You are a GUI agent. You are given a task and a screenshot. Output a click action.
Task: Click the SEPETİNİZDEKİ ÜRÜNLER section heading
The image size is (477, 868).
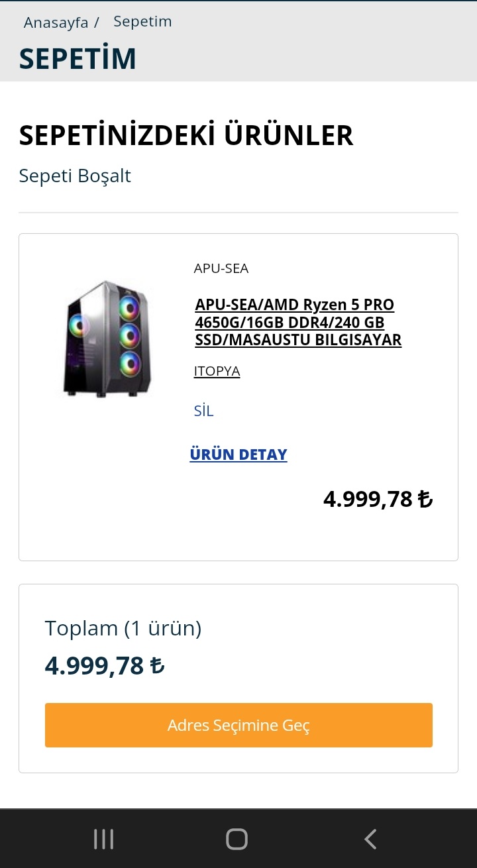[186, 136]
